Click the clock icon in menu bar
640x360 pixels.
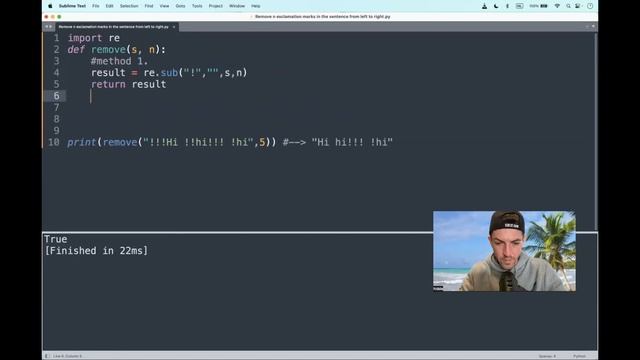pyautogui.click(x=590, y=6)
